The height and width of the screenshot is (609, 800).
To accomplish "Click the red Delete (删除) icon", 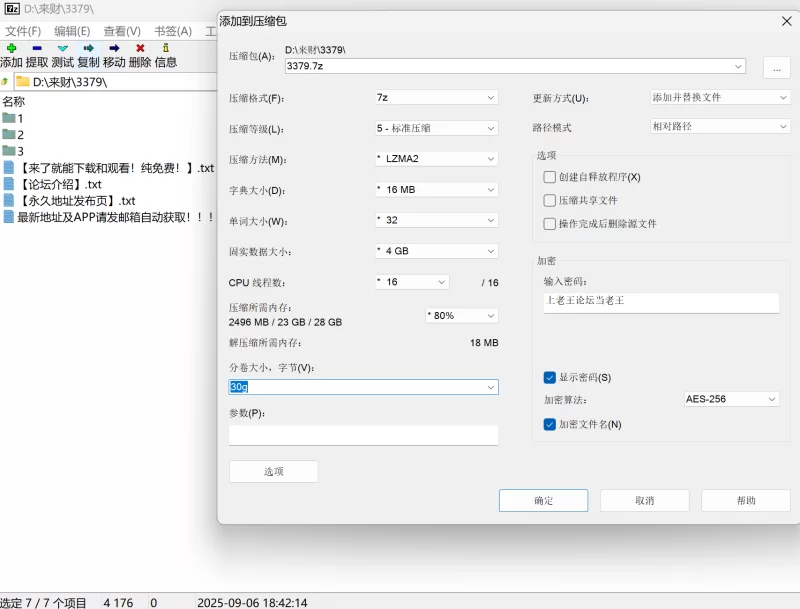I will point(140,48).
